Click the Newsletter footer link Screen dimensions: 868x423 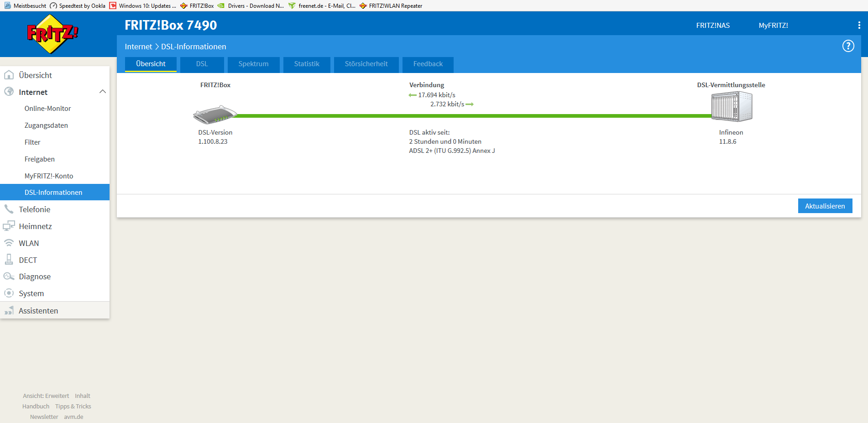click(44, 417)
